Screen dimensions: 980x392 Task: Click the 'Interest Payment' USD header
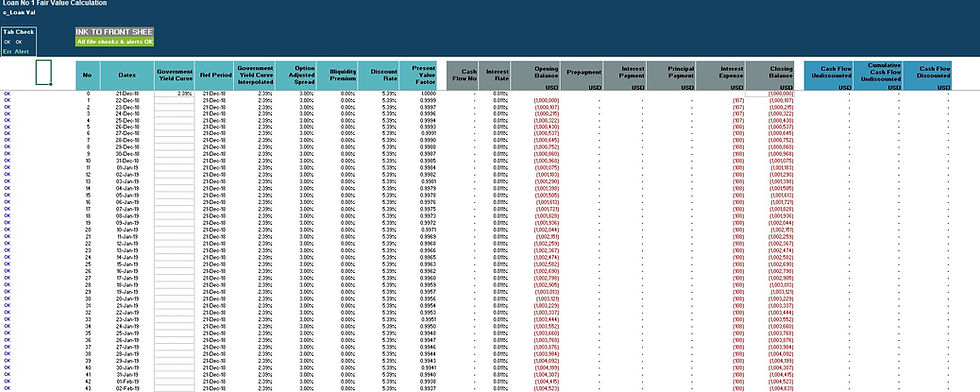pyautogui.click(x=625, y=76)
